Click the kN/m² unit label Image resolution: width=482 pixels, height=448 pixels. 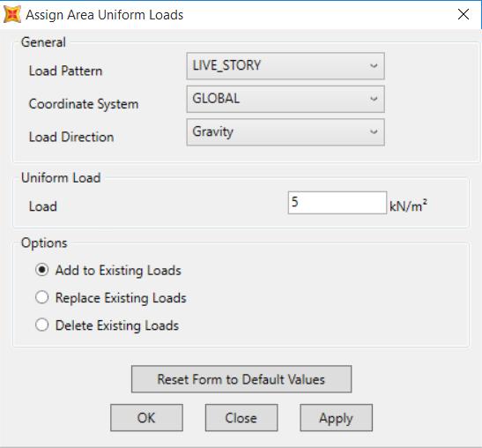point(408,205)
